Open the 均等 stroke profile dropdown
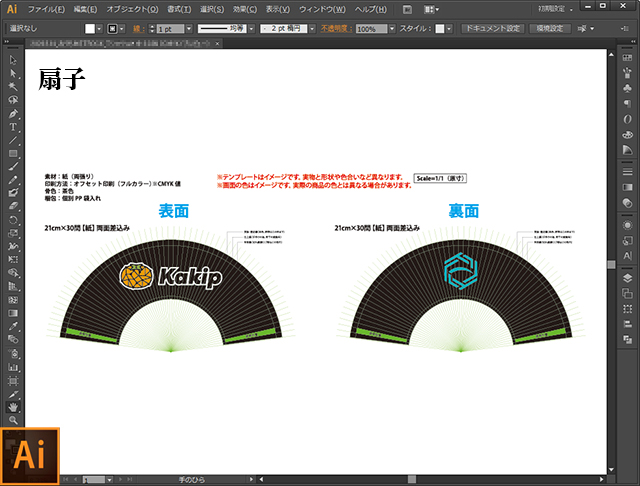The image size is (640, 486). [x=251, y=29]
